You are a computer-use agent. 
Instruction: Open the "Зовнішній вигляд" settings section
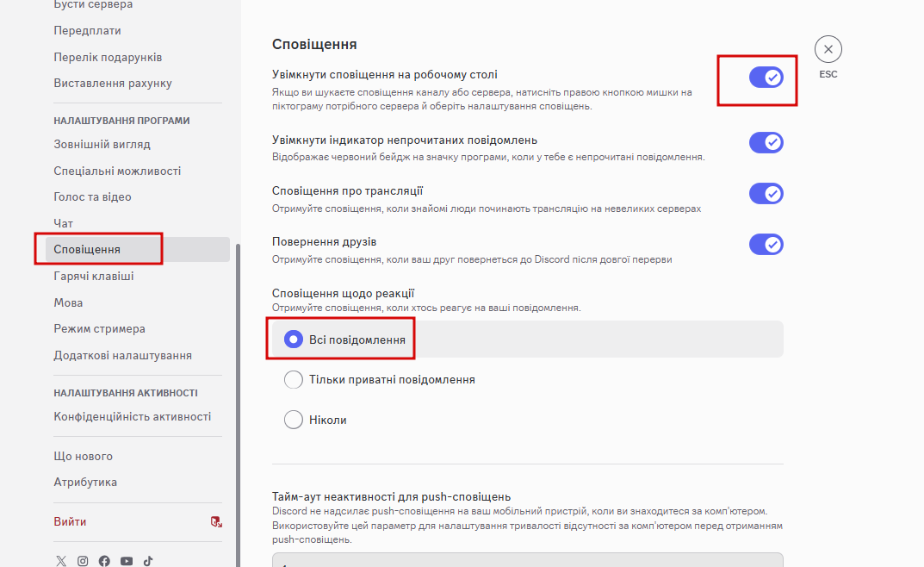(102, 145)
